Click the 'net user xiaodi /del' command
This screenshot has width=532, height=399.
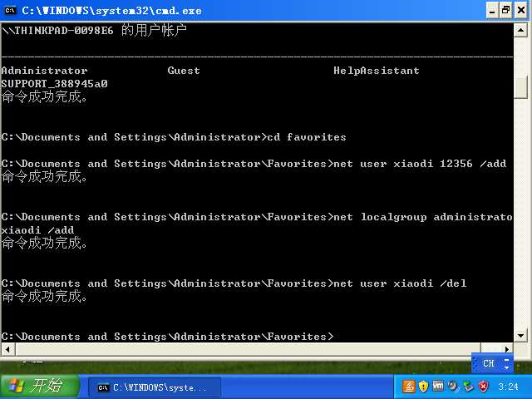400,283
